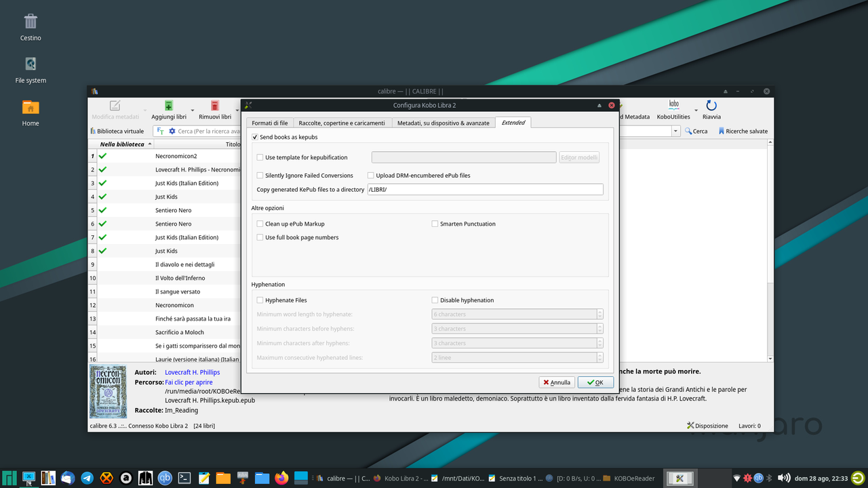Uncheck Send books as kepubs
This screenshot has width=868, height=488.
click(x=255, y=137)
